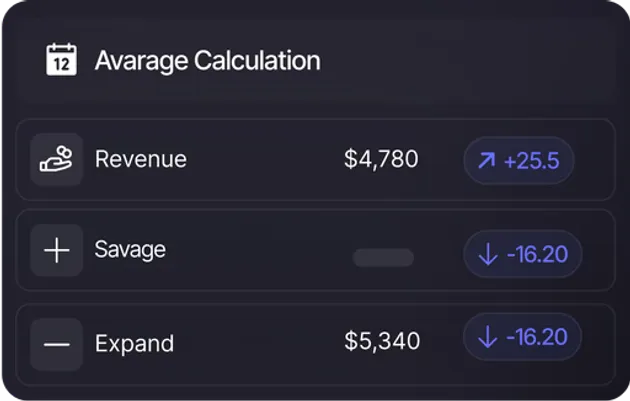
Task: Select the Revenue label
Action: click(x=140, y=160)
